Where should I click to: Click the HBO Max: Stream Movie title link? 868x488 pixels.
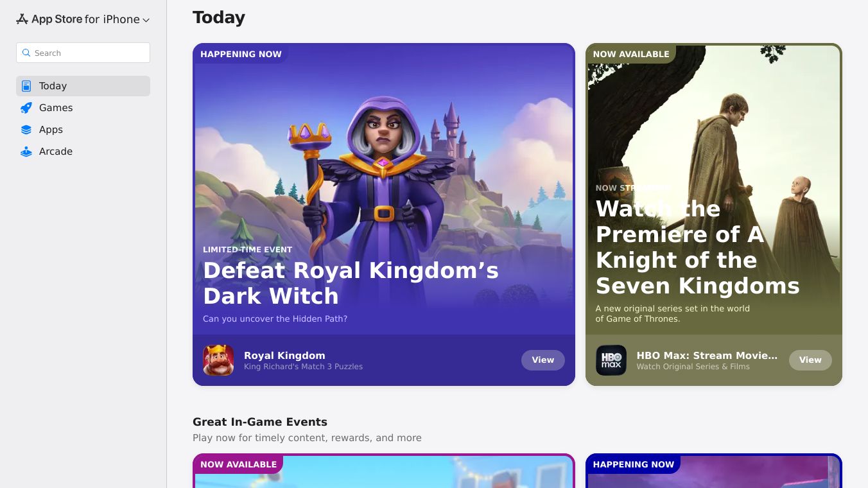(x=707, y=355)
